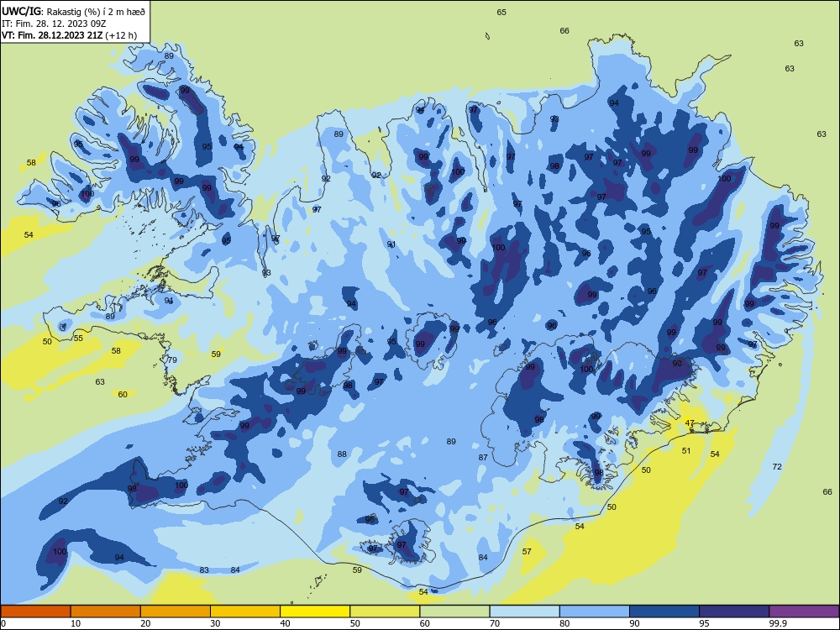Select the 30–40 golden legend swatch

[x=245, y=612]
